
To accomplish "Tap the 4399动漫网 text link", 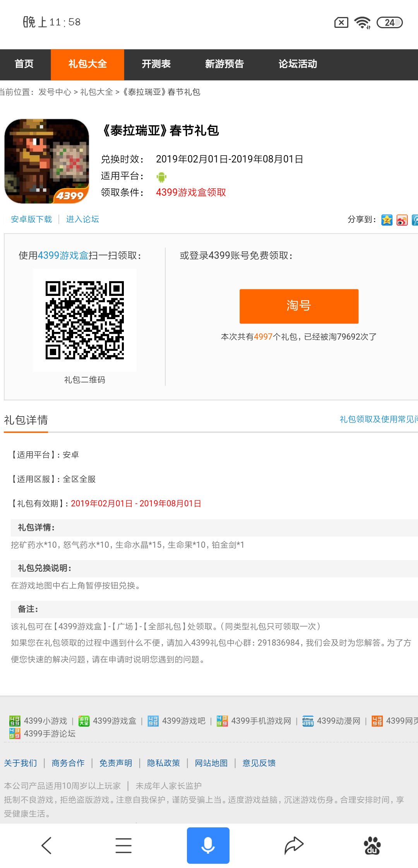I will (x=339, y=721).
